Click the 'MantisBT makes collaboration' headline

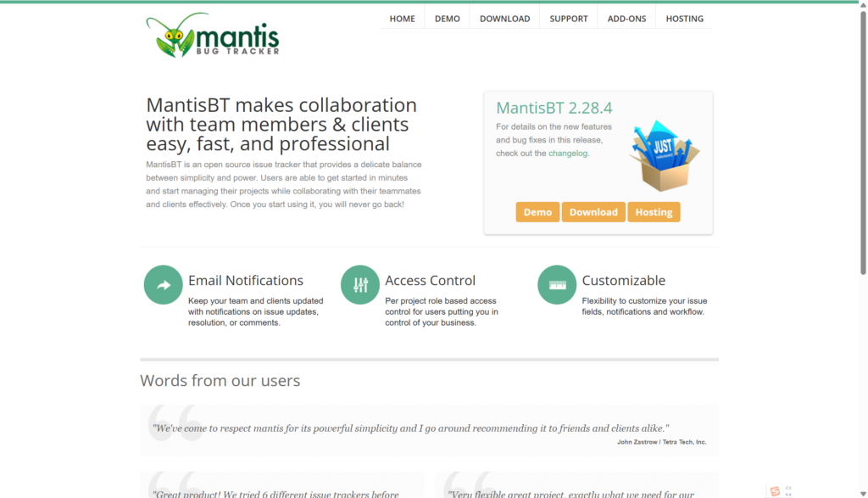pyautogui.click(x=281, y=124)
